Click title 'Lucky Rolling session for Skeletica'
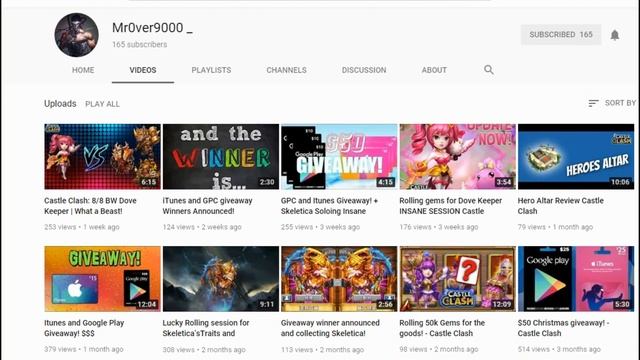This screenshot has width=640, height=360. [x=206, y=328]
